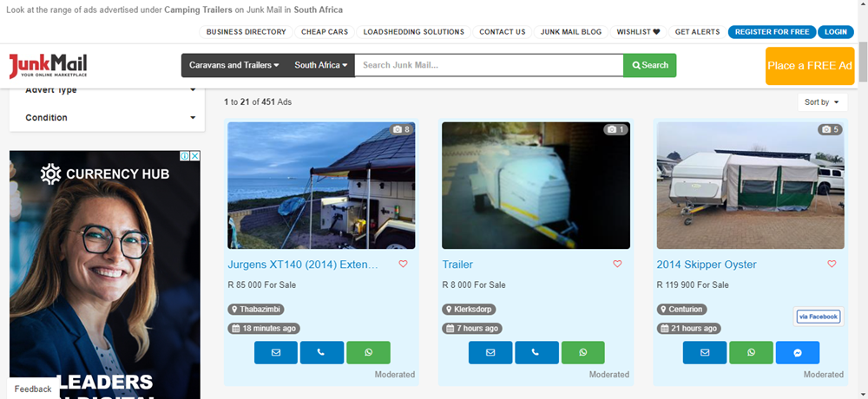Open the Trailer ad title link
This screenshot has height=399, width=868.
[x=457, y=265]
